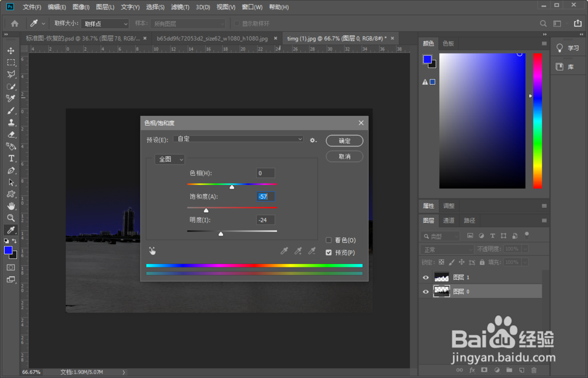Switch to the 通道 channels tab
This screenshot has width=588, height=378.
(449, 220)
